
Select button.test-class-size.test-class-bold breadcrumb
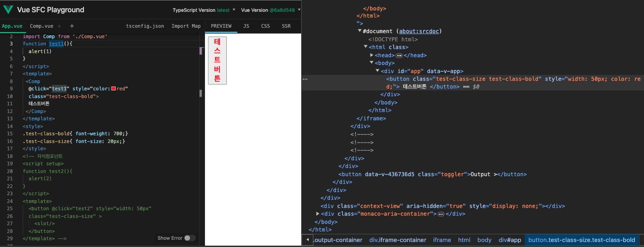582,240
